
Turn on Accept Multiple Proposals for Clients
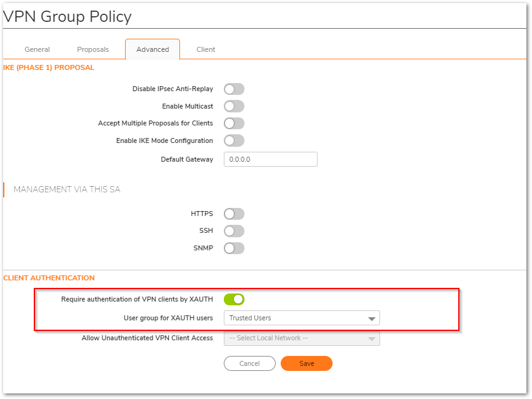(x=234, y=124)
